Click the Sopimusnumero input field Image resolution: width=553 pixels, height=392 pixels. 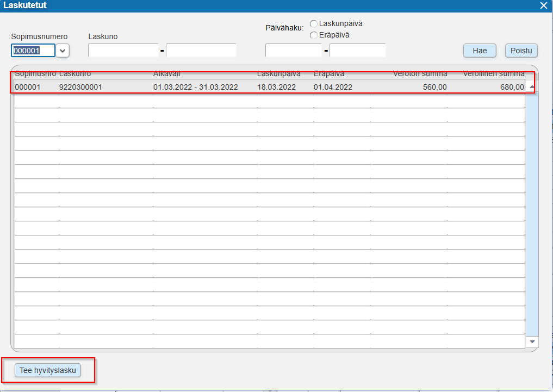coord(33,51)
